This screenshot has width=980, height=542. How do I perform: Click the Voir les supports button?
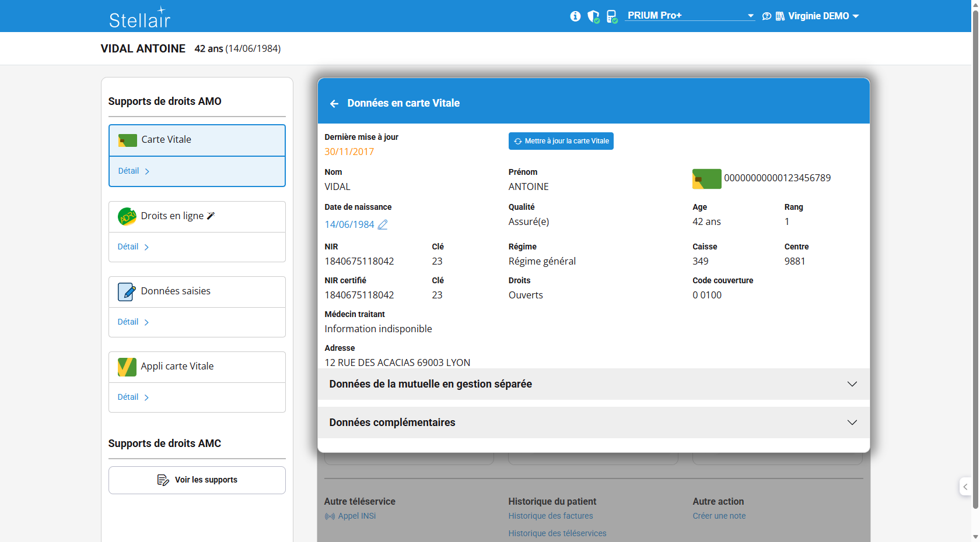click(197, 480)
